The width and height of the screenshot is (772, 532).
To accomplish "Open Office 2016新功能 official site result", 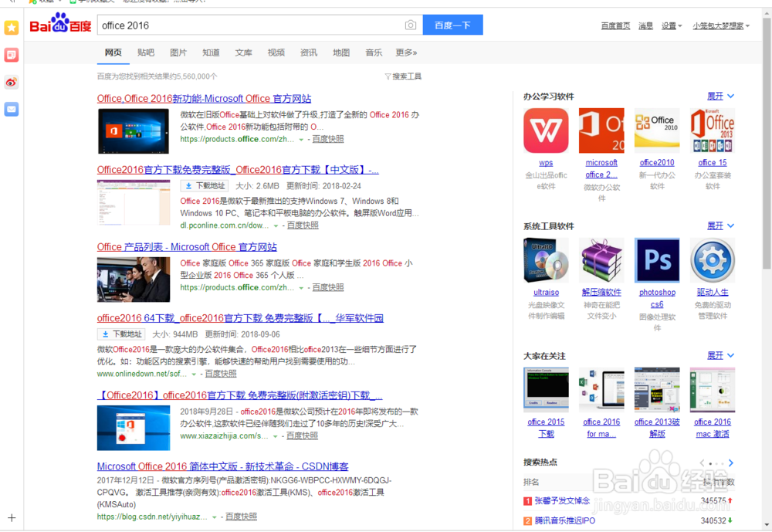I will coord(204,99).
